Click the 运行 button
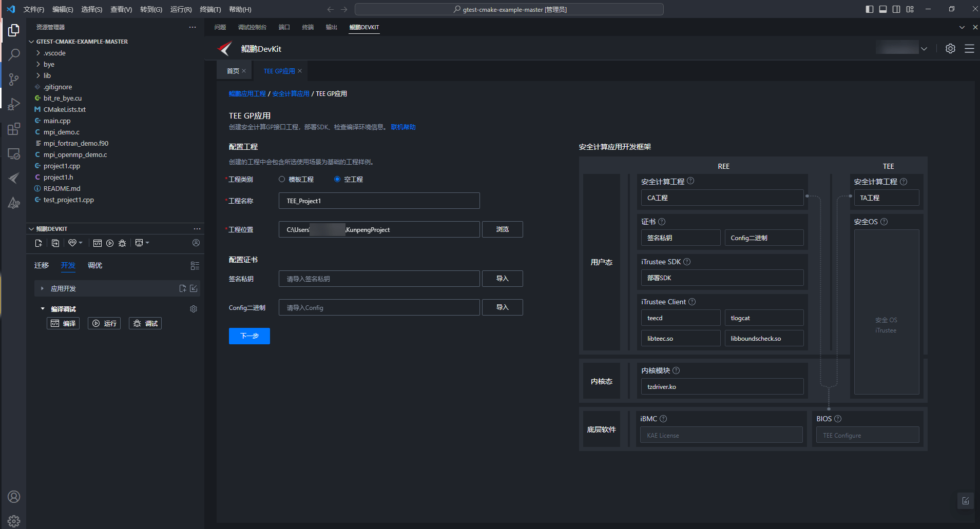 pyautogui.click(x=104, y=323)
